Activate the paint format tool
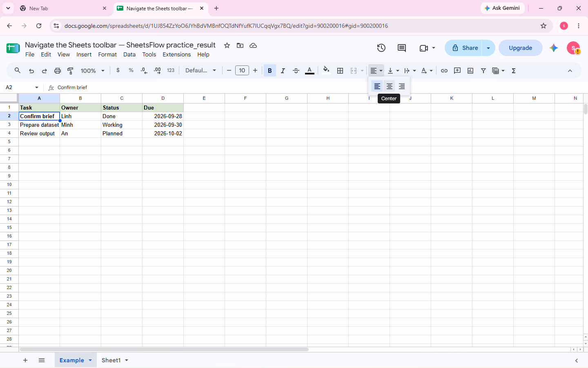The image size is (588, 368). 71,71
